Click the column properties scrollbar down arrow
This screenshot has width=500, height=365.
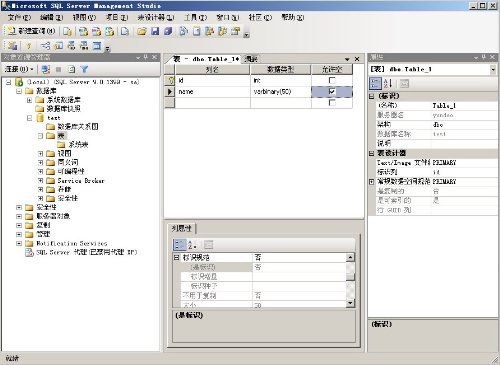(350, 303)
